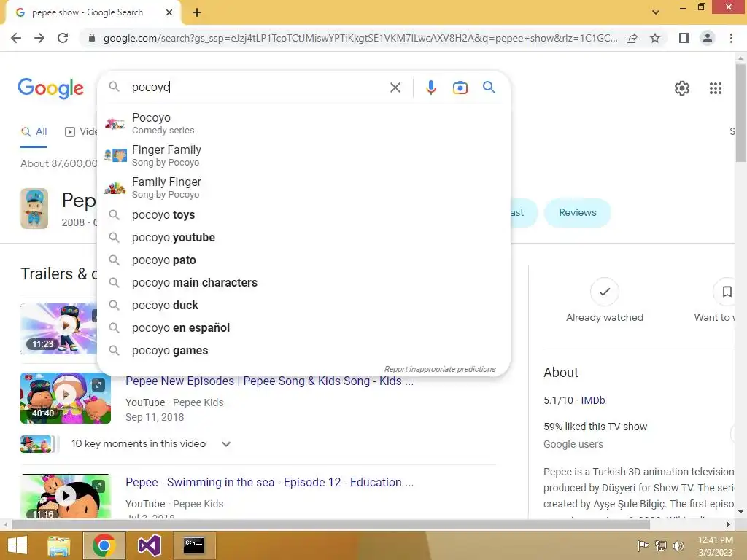The width and height of the screenshot is (747, 560).
Task: Open the IMDb rating link
Action: pos(592,400)
